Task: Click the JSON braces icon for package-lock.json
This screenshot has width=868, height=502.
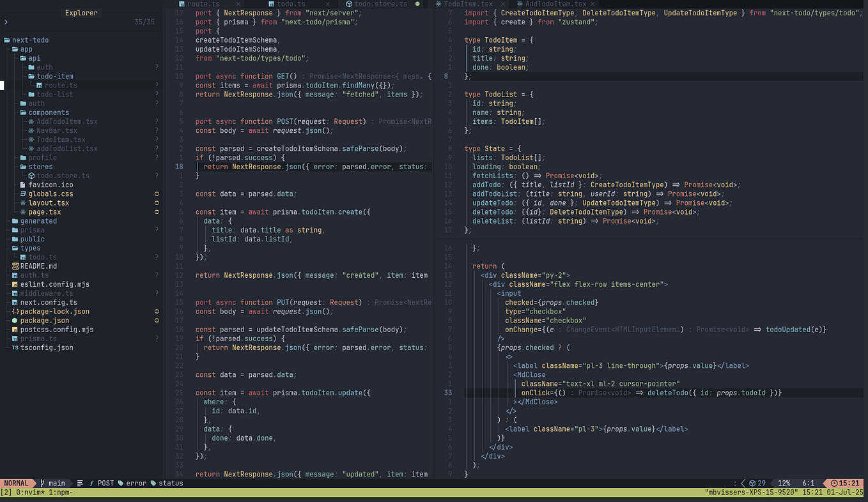Action: tap(15, 312)
